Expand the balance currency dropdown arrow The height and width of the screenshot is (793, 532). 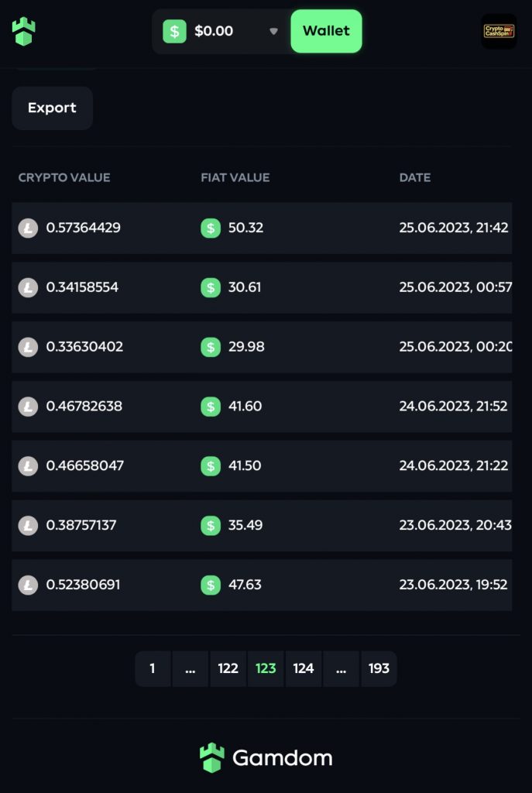point(273,31)
